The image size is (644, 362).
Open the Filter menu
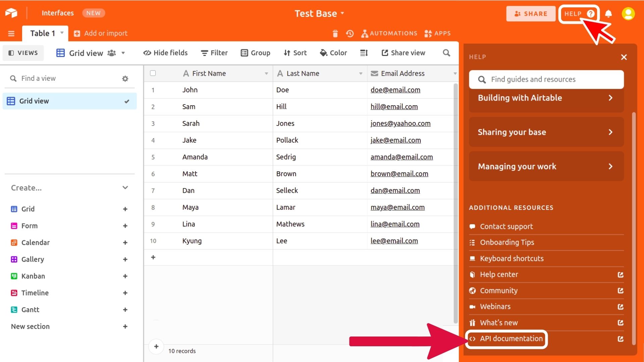click(214, 53)
